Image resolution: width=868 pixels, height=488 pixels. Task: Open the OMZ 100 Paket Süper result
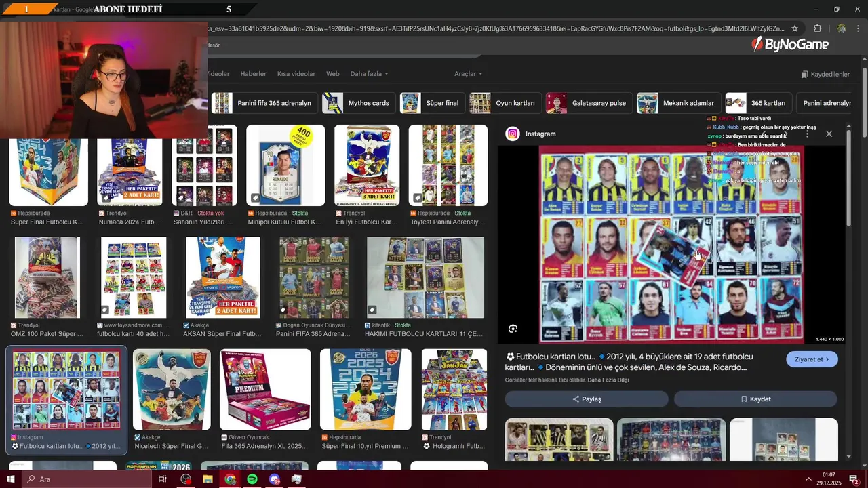coord(47,277)
